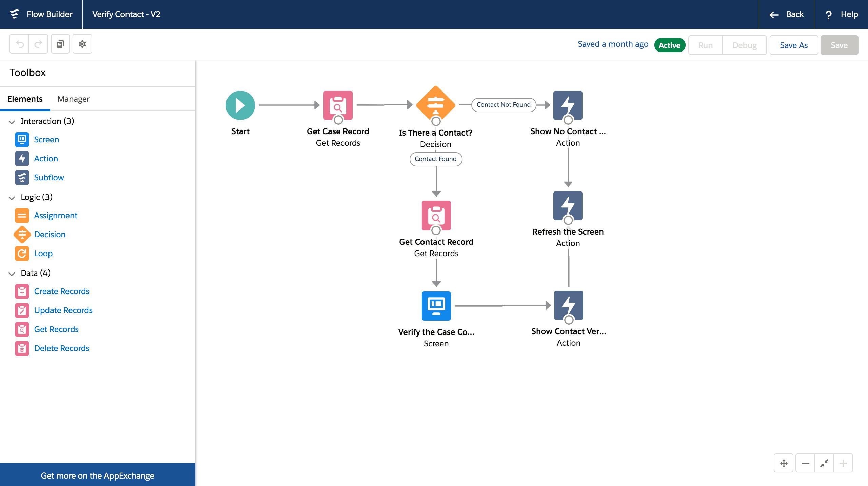Toggle the Active status indicator
868x486 pixels.
click(670, 45)
